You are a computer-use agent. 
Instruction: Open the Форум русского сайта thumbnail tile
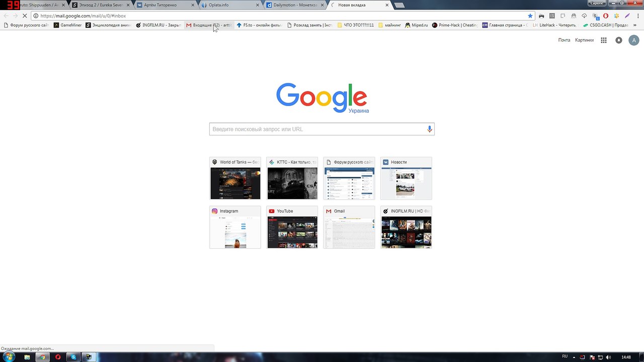[x=349, y=178]
